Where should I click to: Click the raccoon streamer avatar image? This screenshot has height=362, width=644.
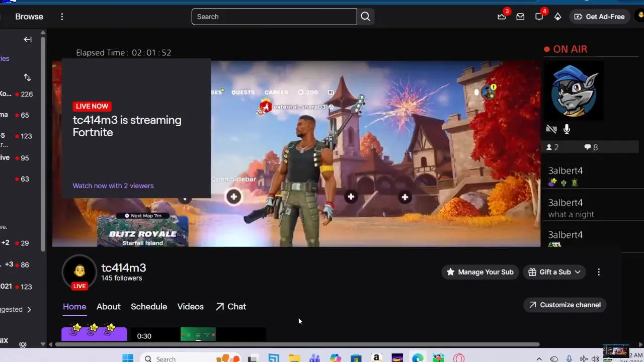[x=574, y=91]
